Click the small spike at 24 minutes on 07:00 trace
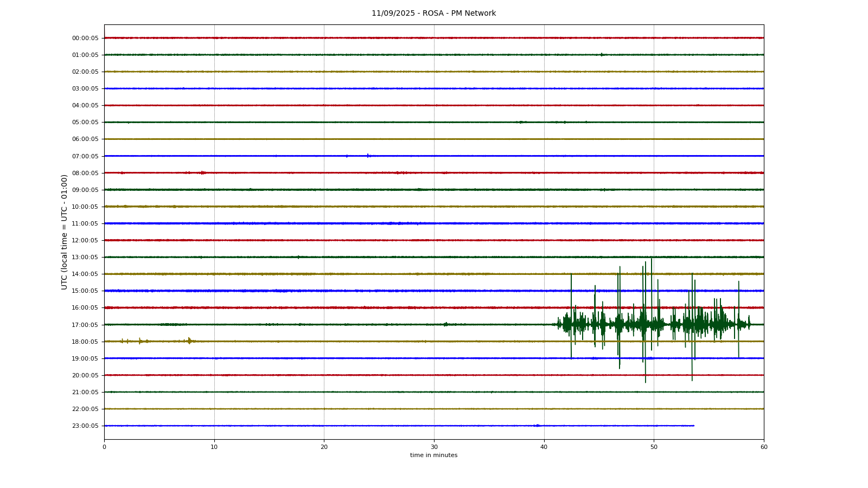 [x=368, y=156]
